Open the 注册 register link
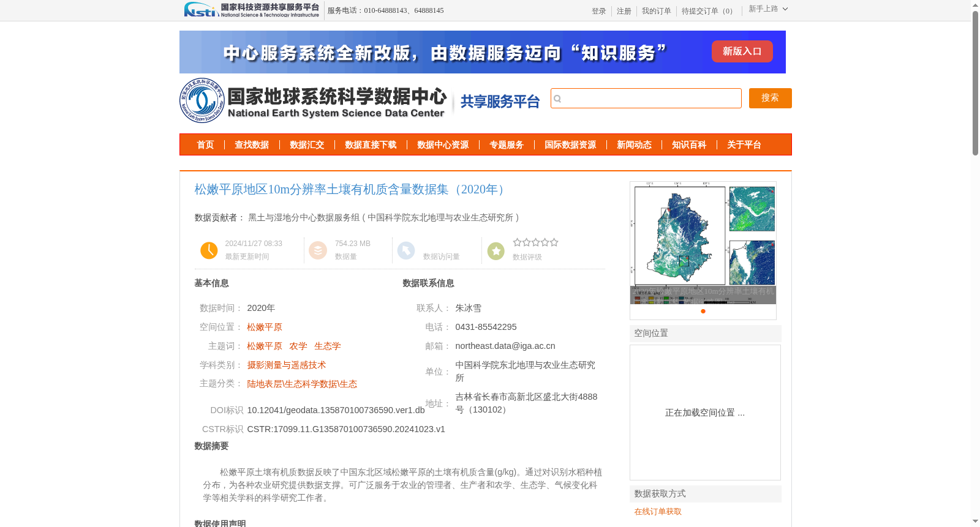The height and width of the screenshot is (527, 980). click(624, 11)
